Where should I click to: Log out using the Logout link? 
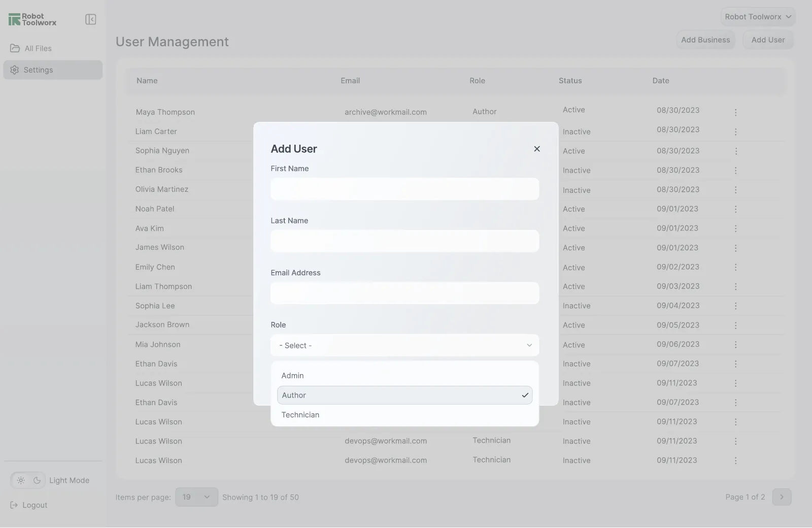click(x=29, y=505)
